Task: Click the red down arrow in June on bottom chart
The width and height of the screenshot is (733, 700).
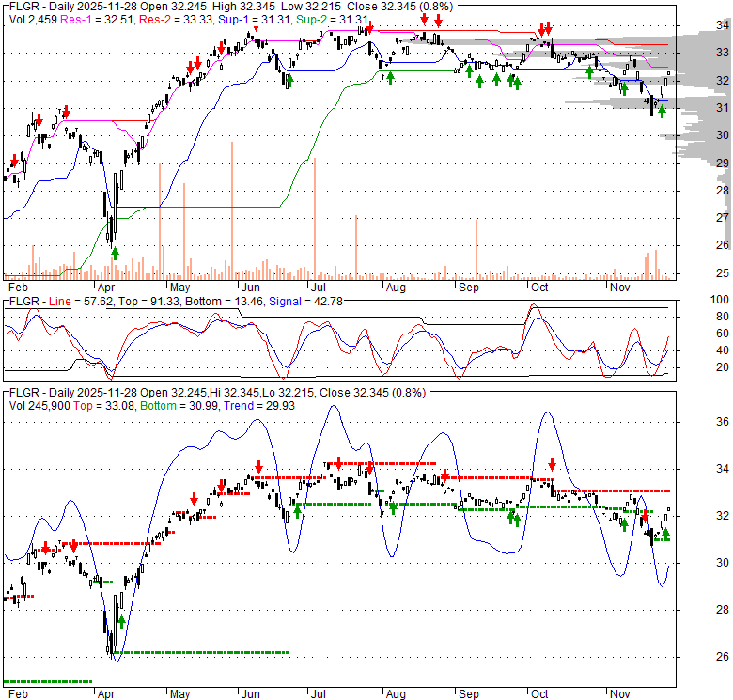Action: (x=257, y=466)
